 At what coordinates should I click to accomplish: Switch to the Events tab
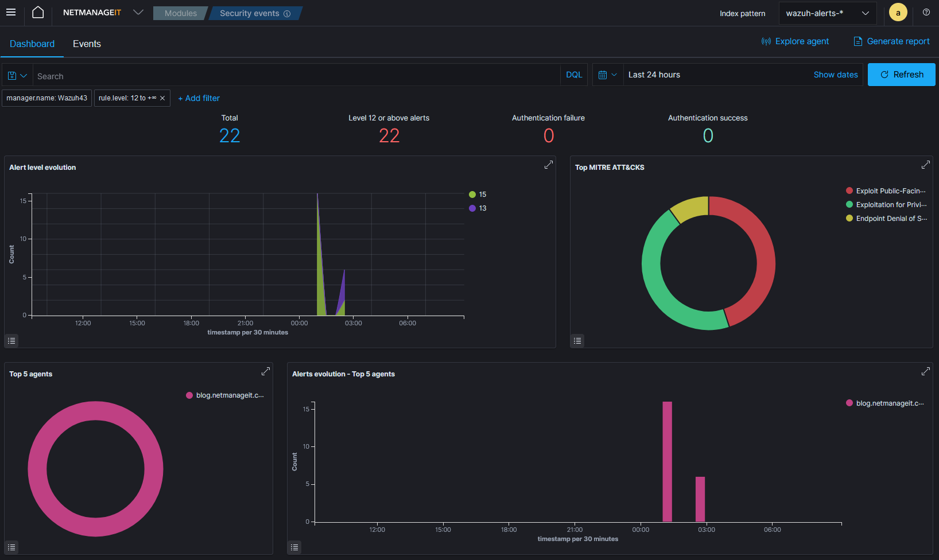coord(87,44)
